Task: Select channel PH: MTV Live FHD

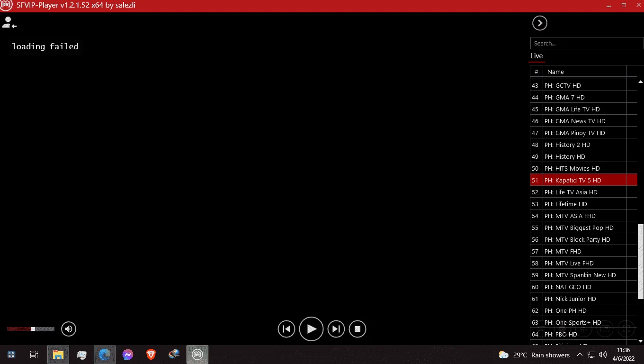Action: [x=584, y=264]
